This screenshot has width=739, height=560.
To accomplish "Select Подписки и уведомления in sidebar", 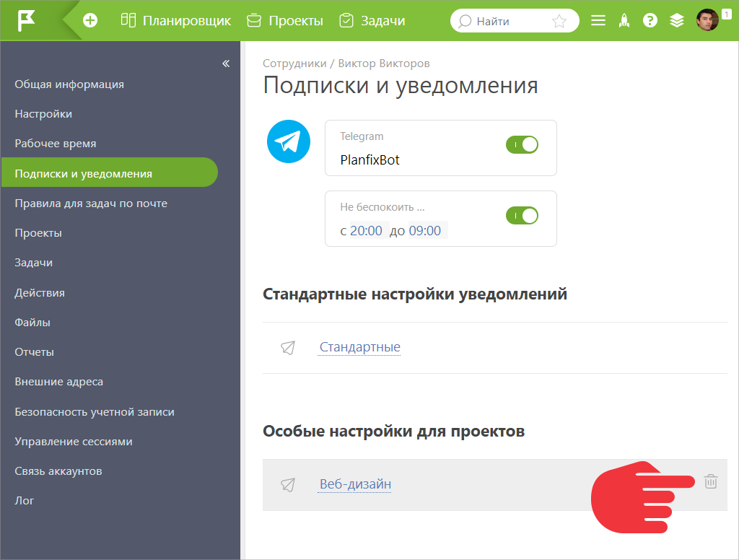I will [x=110, y=172].
